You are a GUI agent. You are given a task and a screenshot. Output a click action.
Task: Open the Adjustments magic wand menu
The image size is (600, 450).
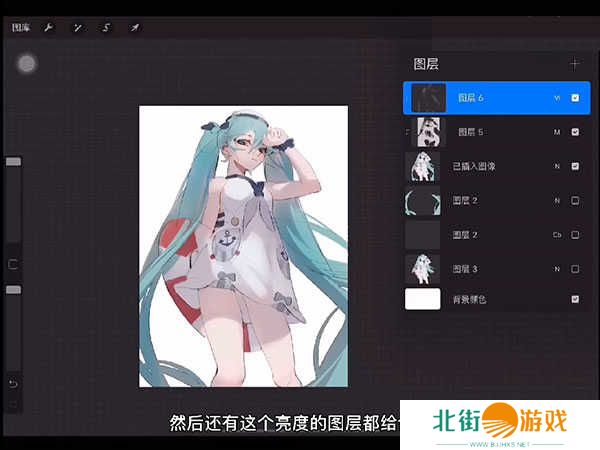[77, 27]
